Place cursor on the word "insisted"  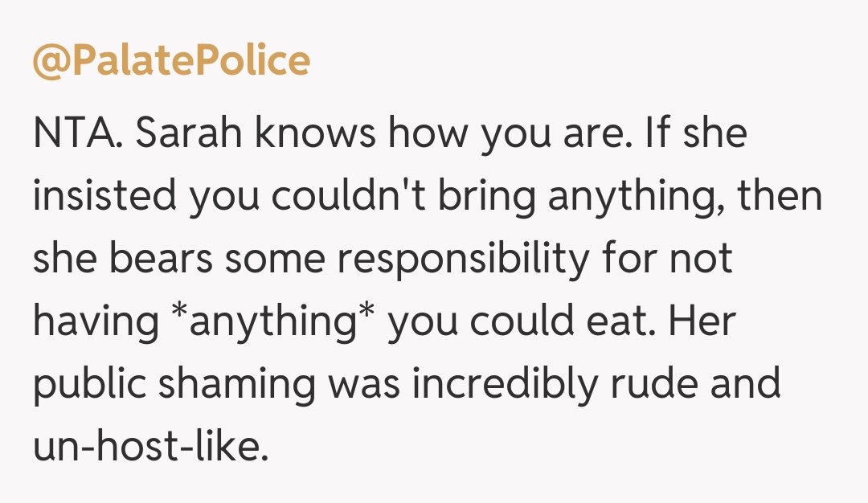click(x=104, y=198)
